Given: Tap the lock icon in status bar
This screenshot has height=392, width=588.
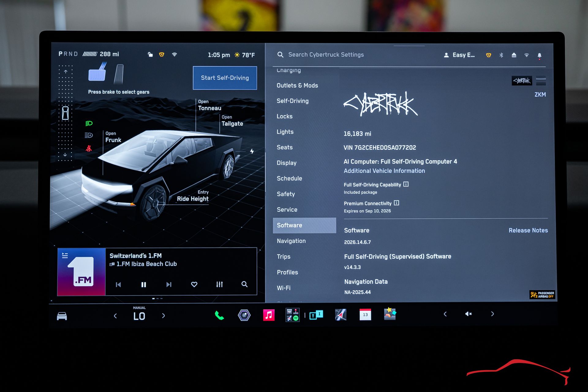Looking at the screenshot, I should (150, 55).
